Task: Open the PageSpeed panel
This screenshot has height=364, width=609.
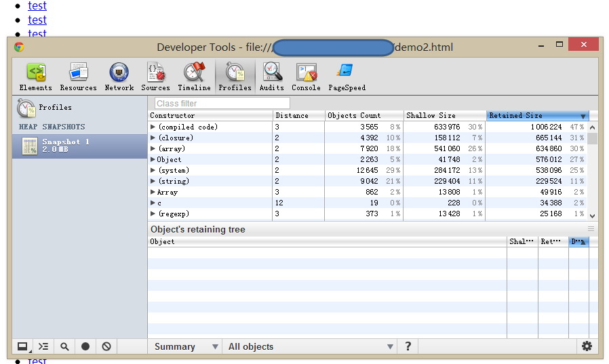Action: tap(347, 77)
